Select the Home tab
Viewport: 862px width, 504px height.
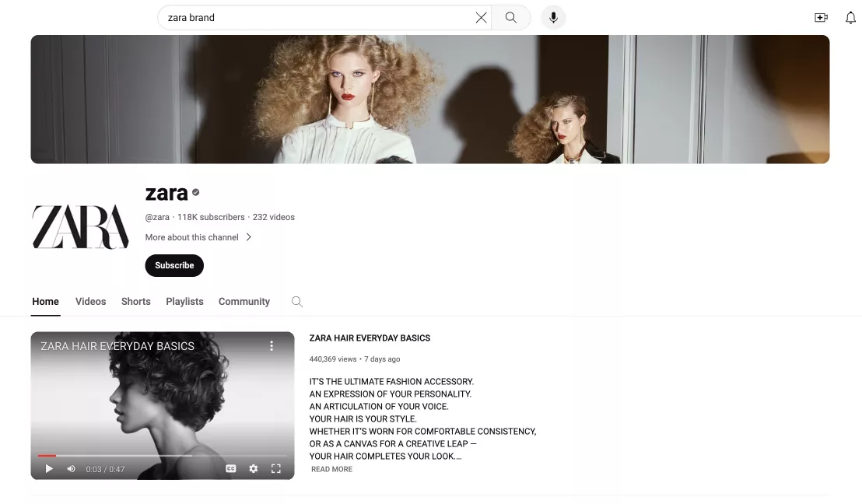coord(46,301)
